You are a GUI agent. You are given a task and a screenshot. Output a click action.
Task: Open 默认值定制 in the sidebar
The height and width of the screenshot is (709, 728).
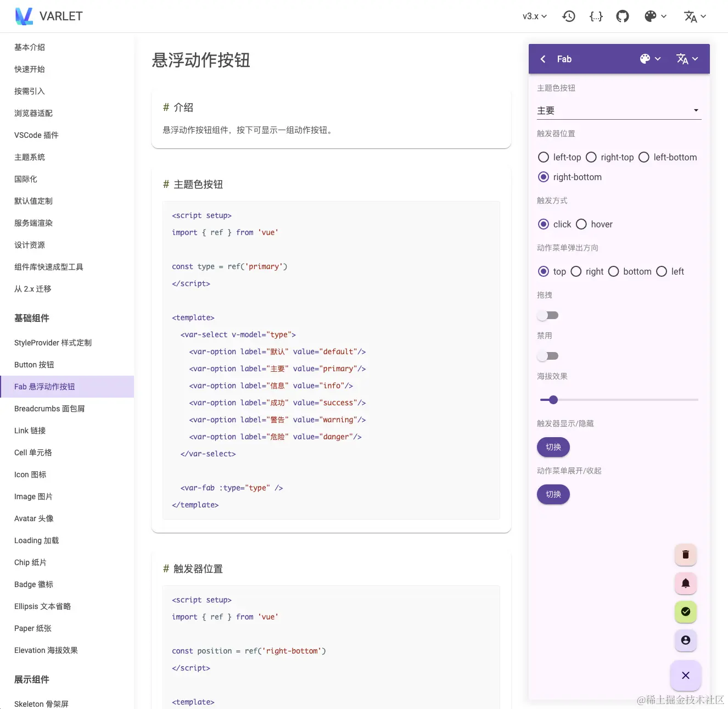click(x=67, y=201)
